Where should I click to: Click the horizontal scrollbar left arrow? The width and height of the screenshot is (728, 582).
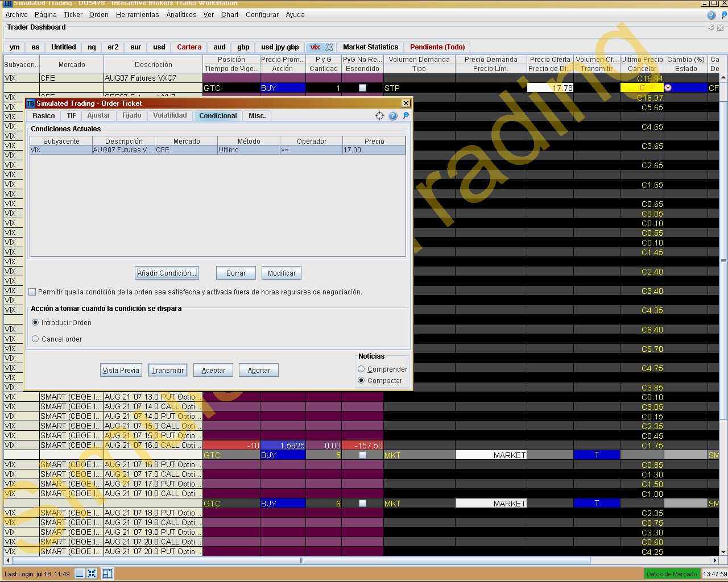click(x=8, y=560)
